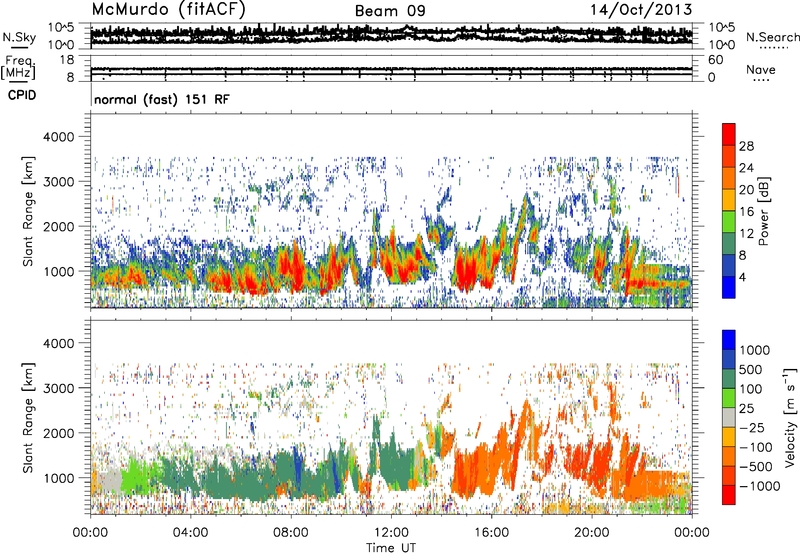Click the -1000 tick on Velocity colorbar

tap(759, 486)
